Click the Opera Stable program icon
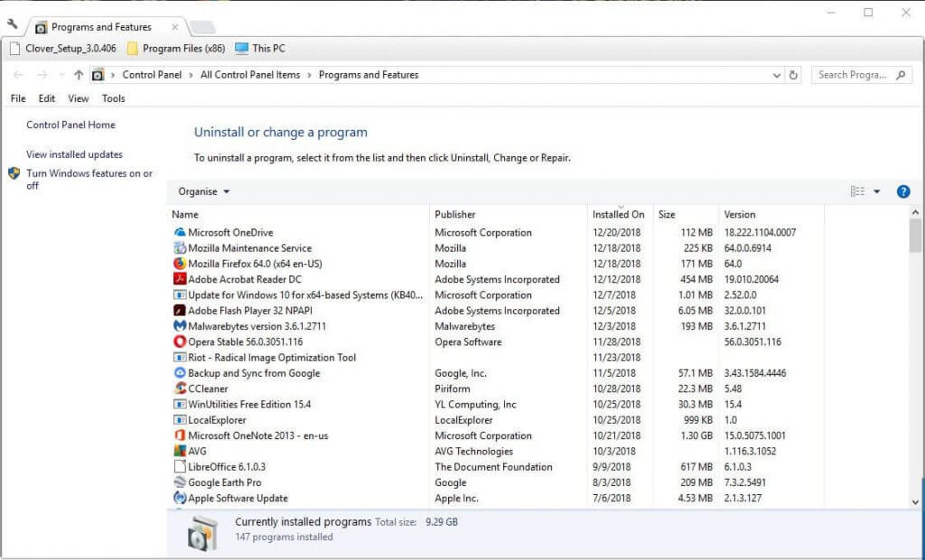Viewport: 925px width, 560px height. [180, 341]
